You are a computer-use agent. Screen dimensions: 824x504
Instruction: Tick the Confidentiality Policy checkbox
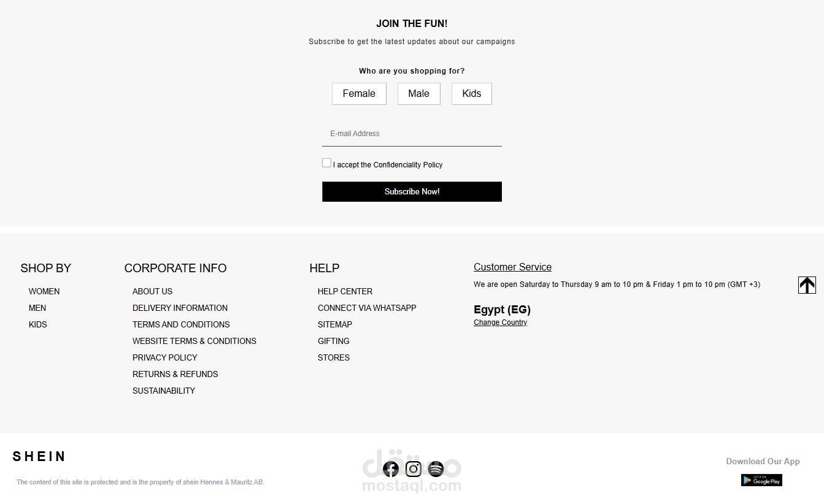click(326, 163)
